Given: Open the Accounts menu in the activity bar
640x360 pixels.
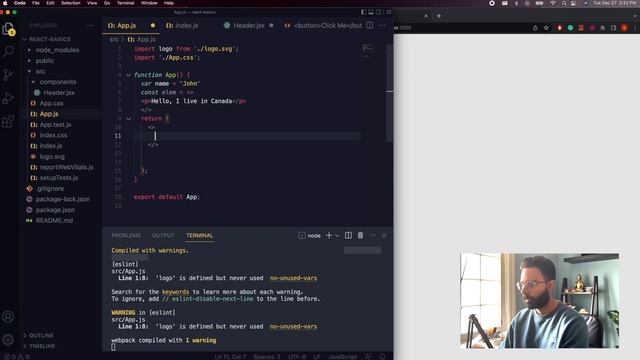Looking at the screenshot, I should coord(8,316).
